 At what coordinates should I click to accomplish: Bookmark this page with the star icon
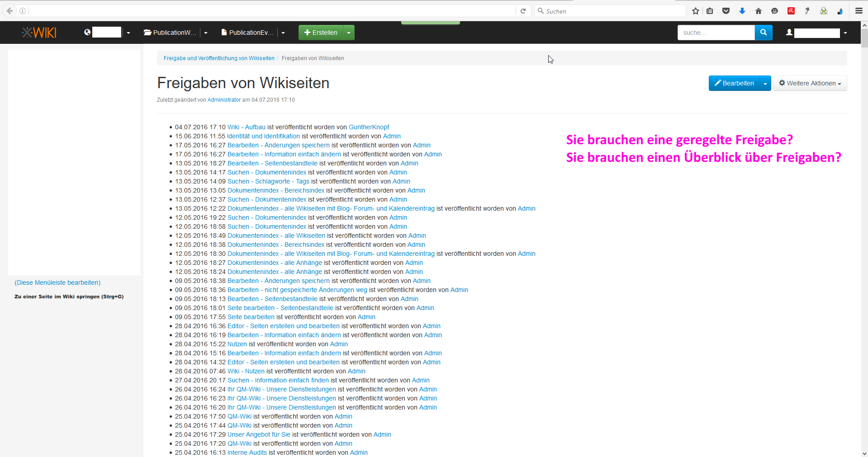[696, 11]
